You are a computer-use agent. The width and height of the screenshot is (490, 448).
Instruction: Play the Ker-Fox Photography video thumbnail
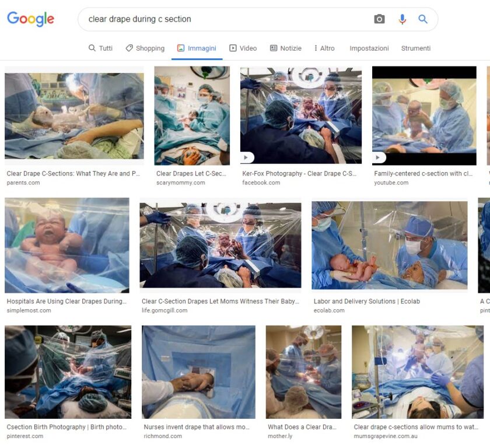tap(300, 115)
